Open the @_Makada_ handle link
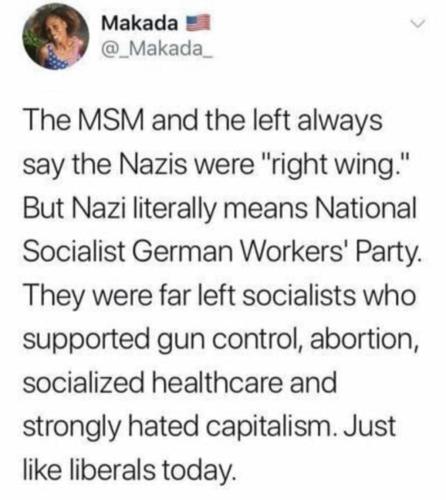Viewport: 446px width, 500px height. click(x=156, y=51)
